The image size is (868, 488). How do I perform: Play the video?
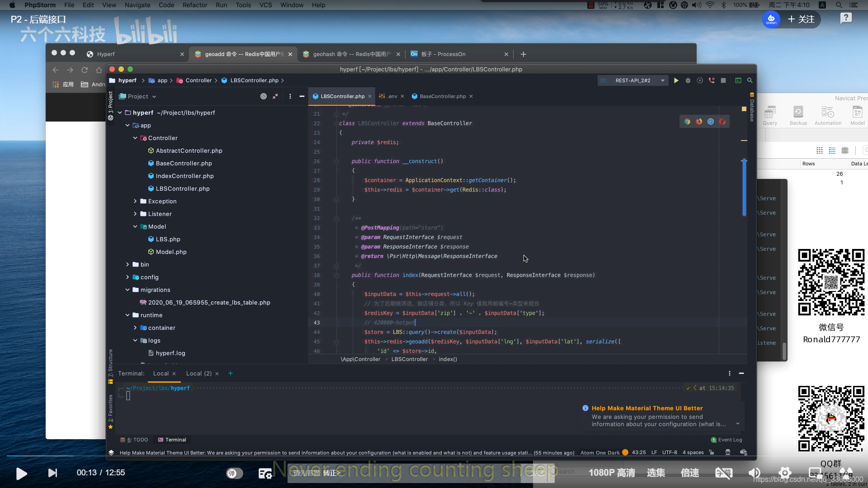pos(21,473)
